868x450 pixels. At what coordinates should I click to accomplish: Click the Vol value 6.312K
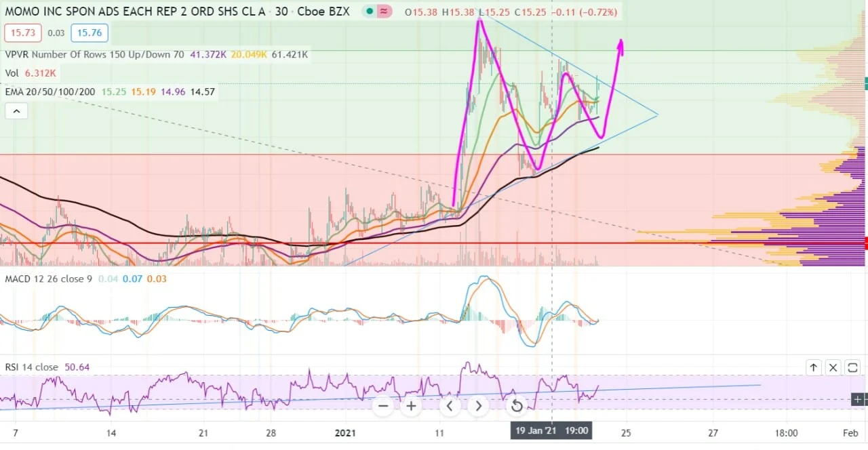click(x=40, y=73)
